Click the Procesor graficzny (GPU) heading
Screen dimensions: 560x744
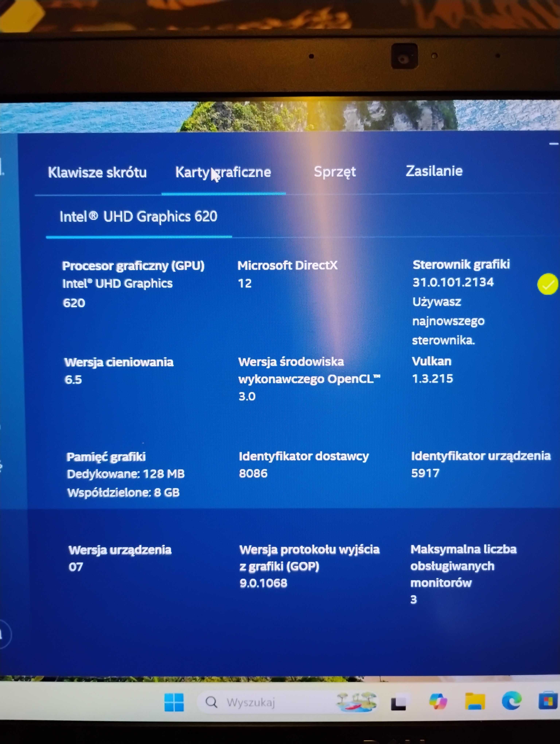[133, 266]
